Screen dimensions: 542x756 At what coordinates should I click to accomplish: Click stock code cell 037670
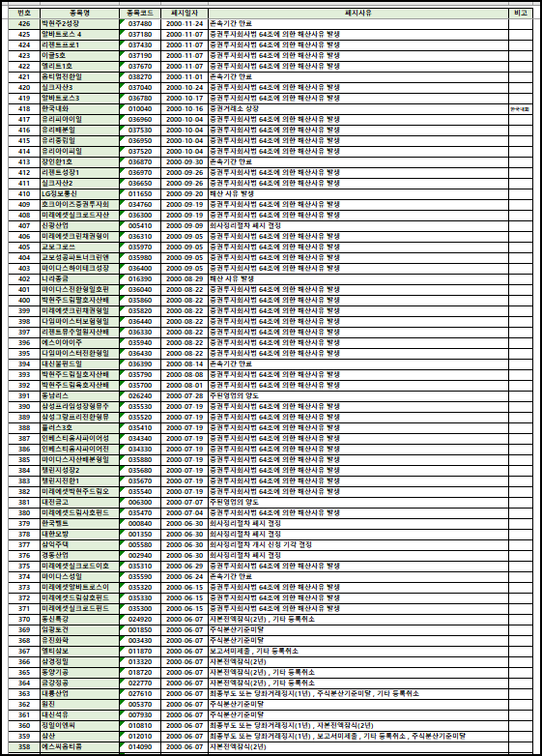140,66
